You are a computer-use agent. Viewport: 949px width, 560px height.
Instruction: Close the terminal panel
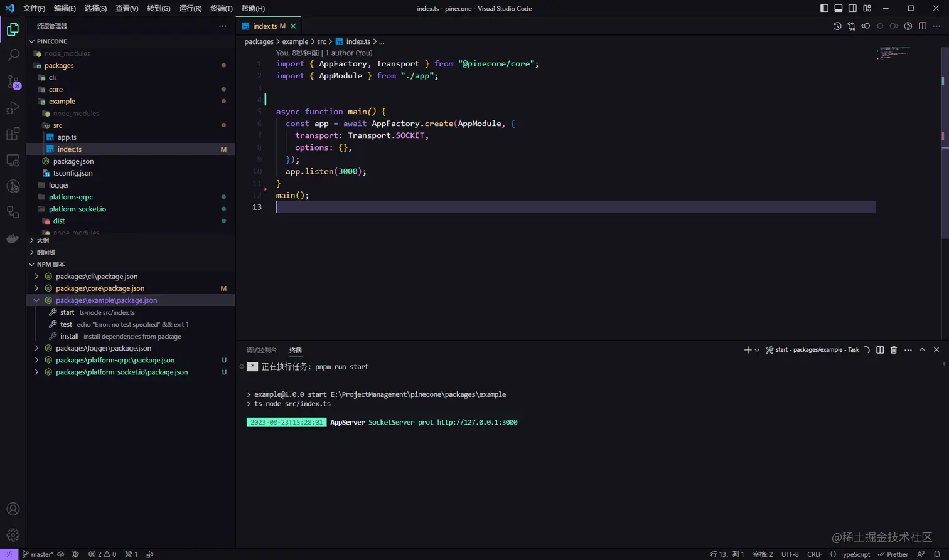point(936,350)
